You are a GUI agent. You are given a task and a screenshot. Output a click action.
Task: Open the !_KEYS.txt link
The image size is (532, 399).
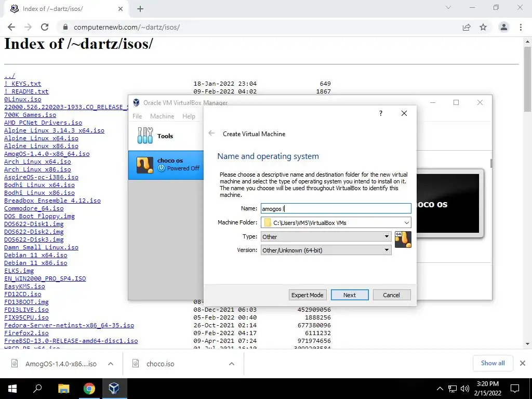point(22,84)
